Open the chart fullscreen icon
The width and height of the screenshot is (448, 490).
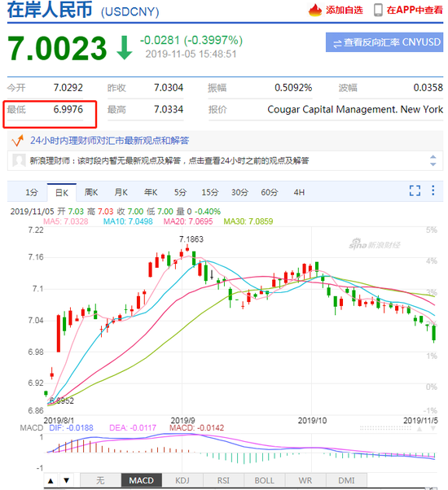(x=415, y=190)
